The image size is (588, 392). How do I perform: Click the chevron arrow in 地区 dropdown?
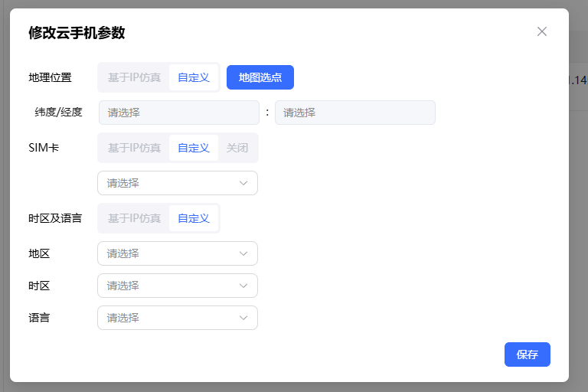(243, 253)
